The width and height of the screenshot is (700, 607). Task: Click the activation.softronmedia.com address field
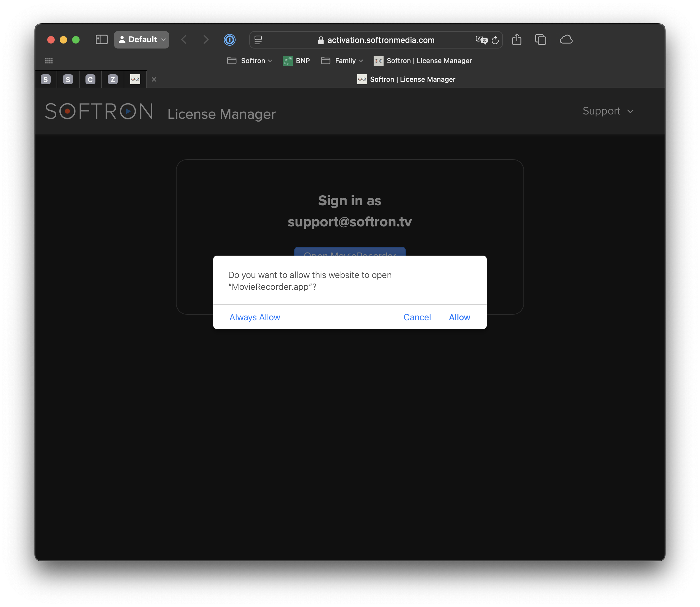[x=376, y=40]
